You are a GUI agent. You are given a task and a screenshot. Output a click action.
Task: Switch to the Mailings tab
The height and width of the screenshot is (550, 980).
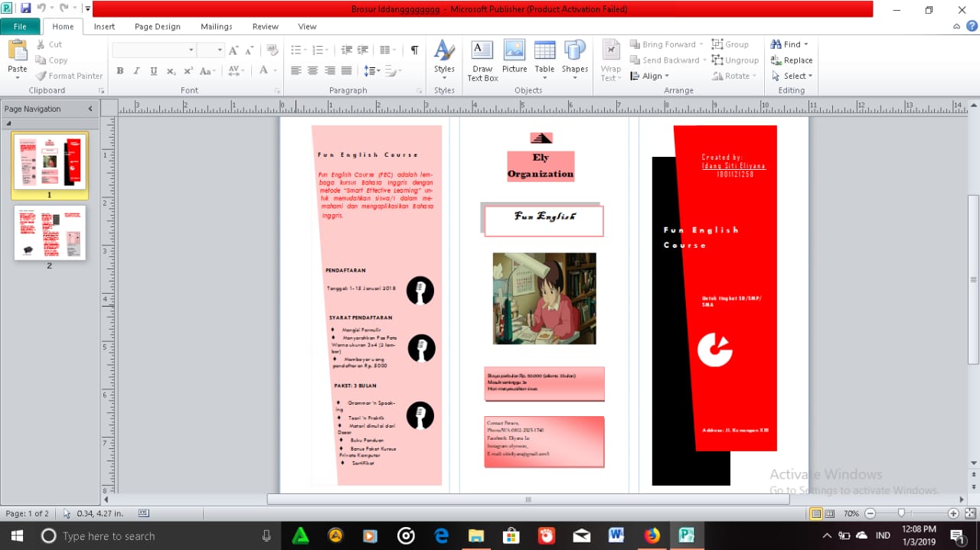(217, 26)
